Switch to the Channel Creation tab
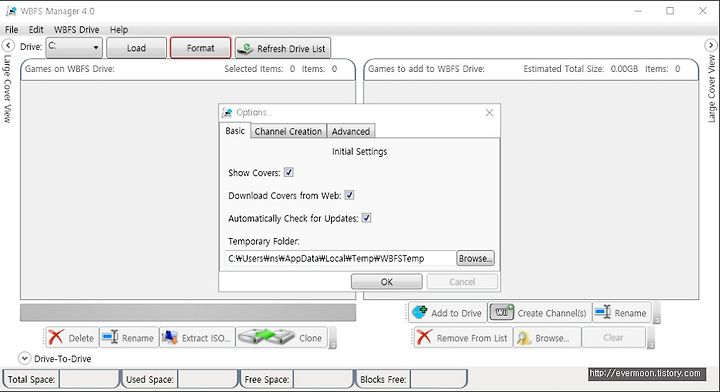Screen dimensions: 720x392 tap(288, 131)
